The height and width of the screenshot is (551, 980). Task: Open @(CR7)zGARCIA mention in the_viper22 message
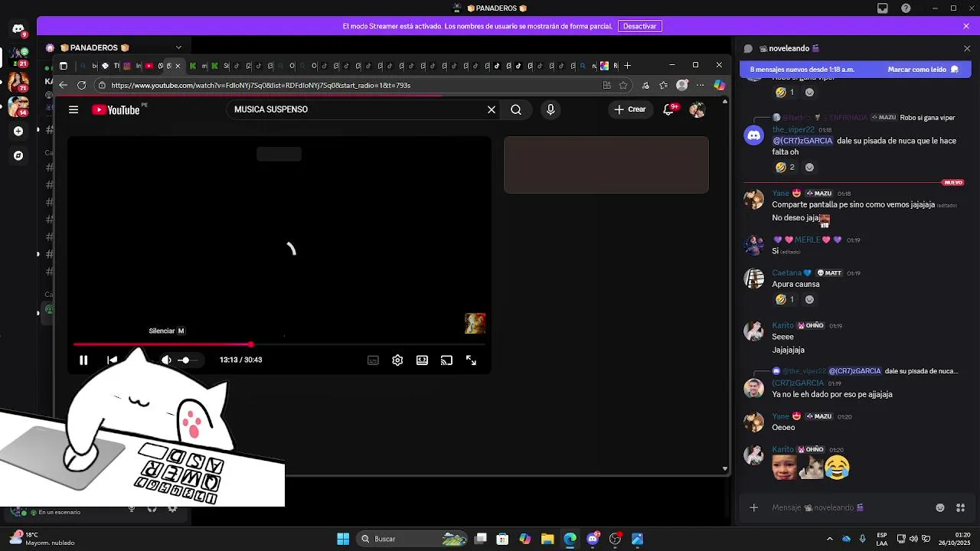802,141
